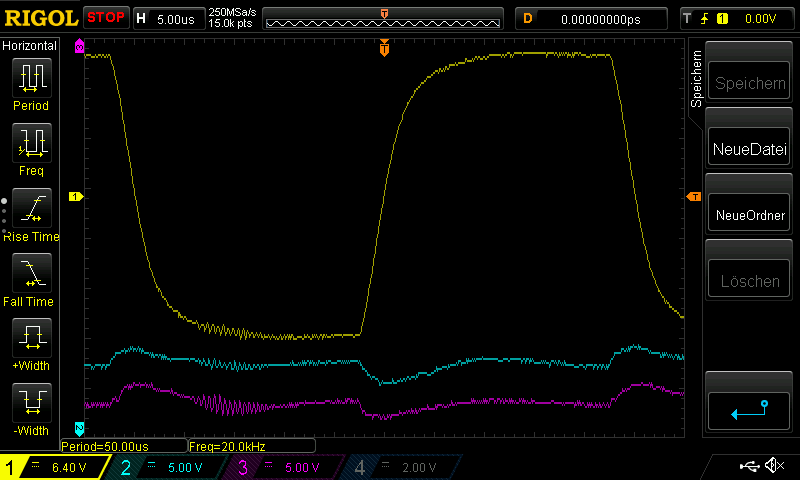Click the cyan channel 2 offset marker

pyautogui.click(x=79, y=429)
